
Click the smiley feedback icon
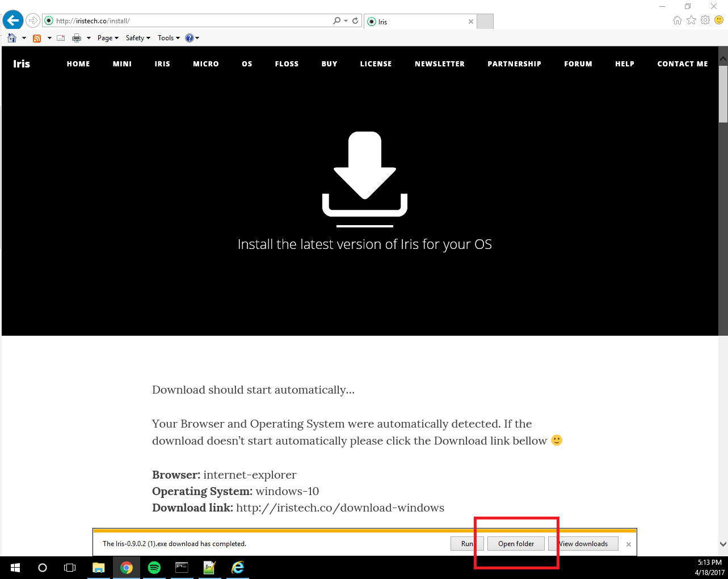(x=719, y=20)
